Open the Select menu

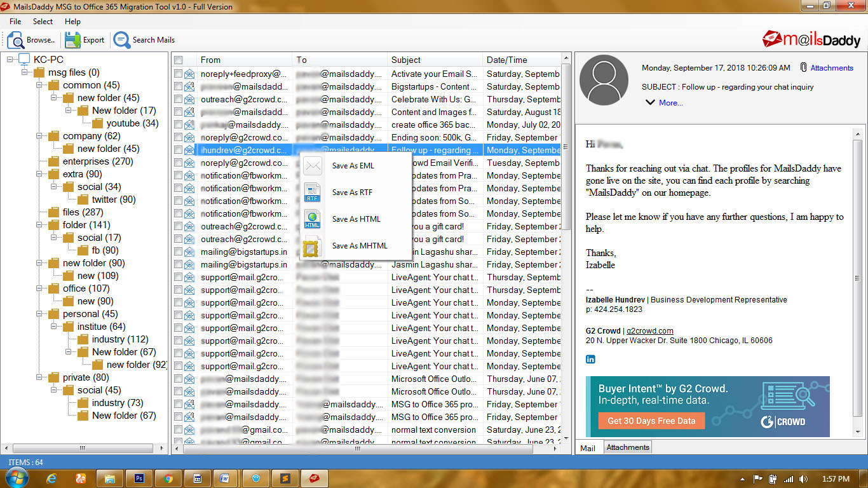click(43, 22)
